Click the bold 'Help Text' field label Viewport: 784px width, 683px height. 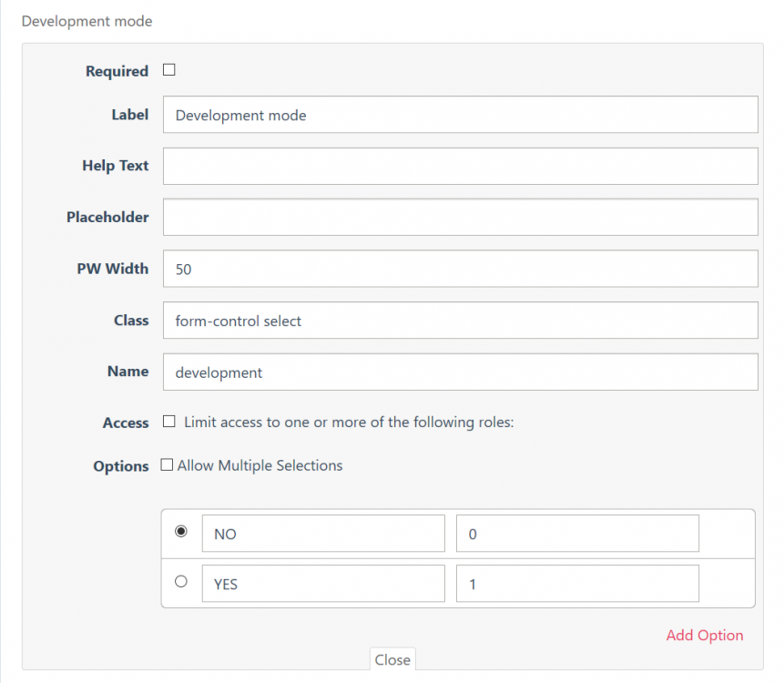115,166
